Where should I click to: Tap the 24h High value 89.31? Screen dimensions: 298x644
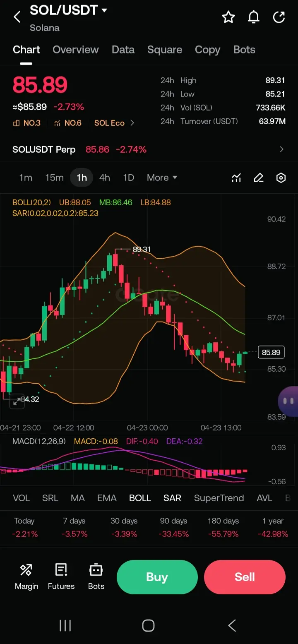(x=275, y=81)
